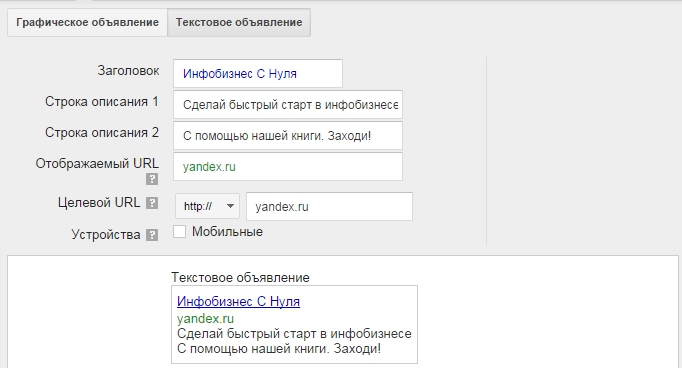Click the Заголовок input field
This screenshot has height=368, width=682.
[257, 74]
